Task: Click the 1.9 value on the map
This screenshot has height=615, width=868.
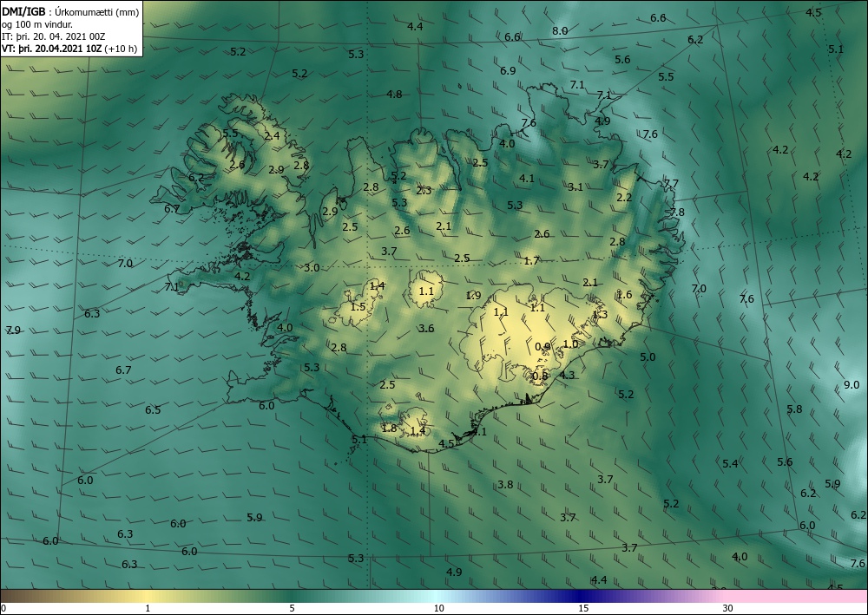Action: [x=473, y=296]
